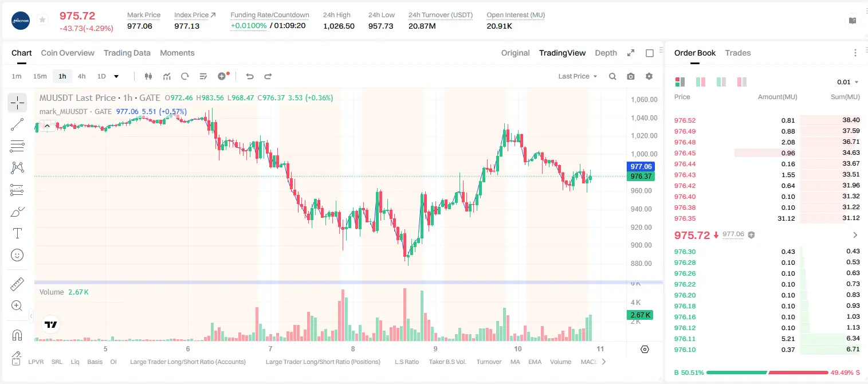The height and width of the screenshot is (384, 868).
Task: Open the emoji sticker tool
Action: click(17, 255)
